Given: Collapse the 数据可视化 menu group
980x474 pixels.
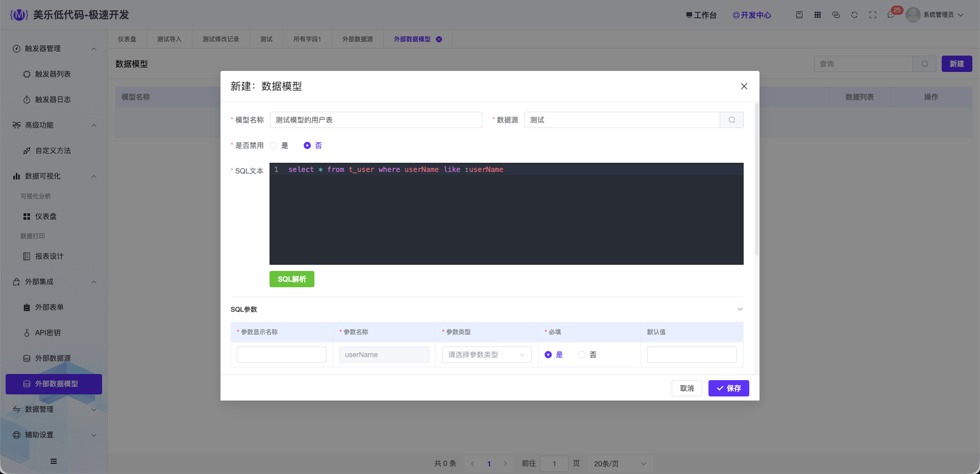Looking at the screenshot, I should (x=94, y=177).
